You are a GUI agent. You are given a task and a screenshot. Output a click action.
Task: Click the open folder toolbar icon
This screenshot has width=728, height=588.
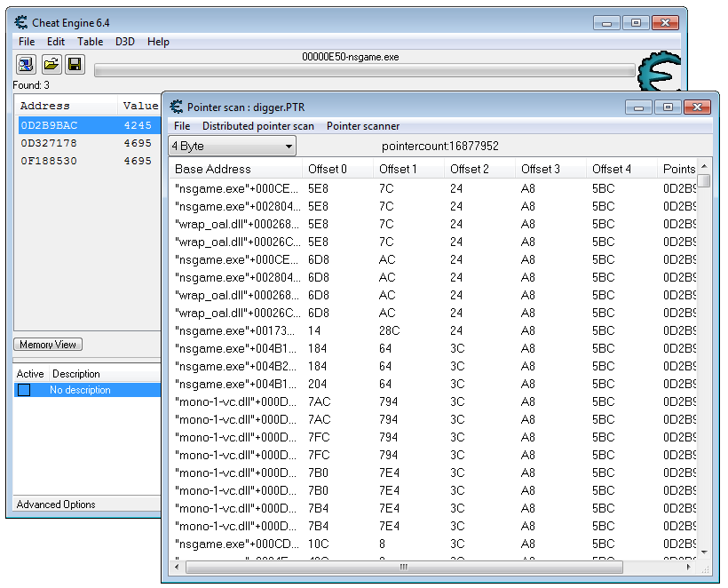pyautogui.click(x=51, y=64)
